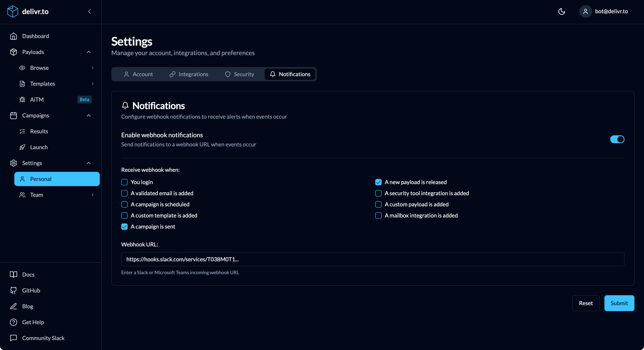Collapse the Settings section

click(x=88, y=163)
